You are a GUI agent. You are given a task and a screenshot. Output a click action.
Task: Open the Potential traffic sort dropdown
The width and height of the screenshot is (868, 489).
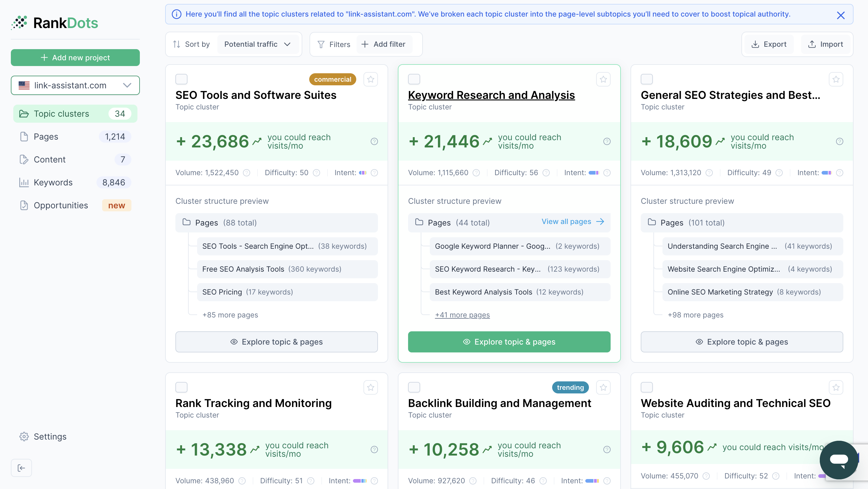(x=258, y=44)
